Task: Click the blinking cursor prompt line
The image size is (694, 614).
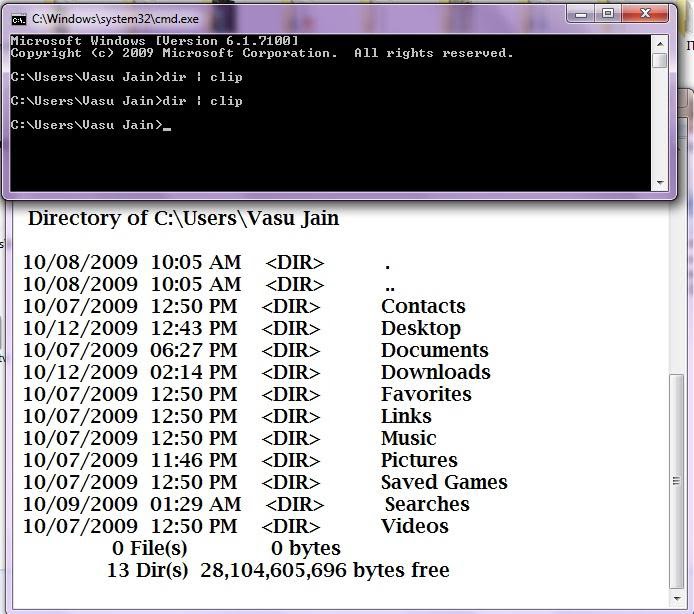Action: 91,125
